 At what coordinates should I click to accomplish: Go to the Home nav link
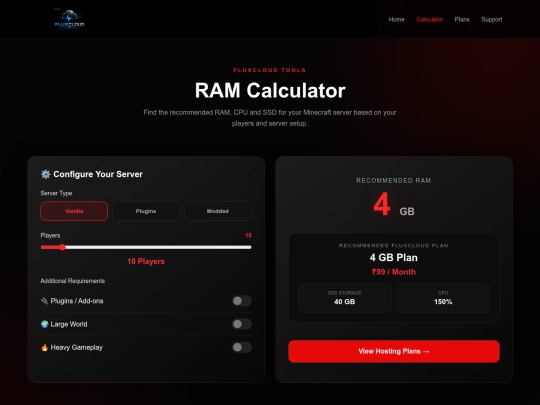(397, 20)
